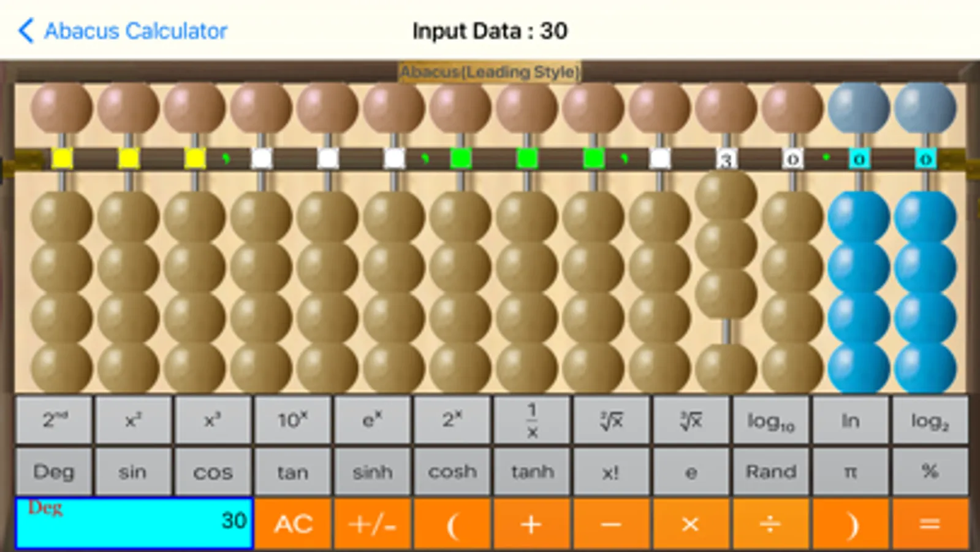Tap the equals key
The width and height of the screenshot is (980, 552).
(x=930, y=524)
